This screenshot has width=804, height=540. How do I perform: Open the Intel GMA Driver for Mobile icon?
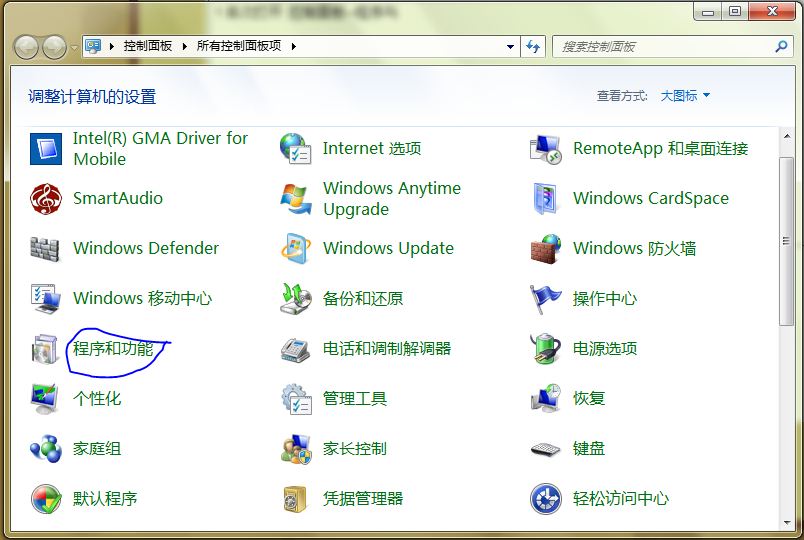click(46, 149)
